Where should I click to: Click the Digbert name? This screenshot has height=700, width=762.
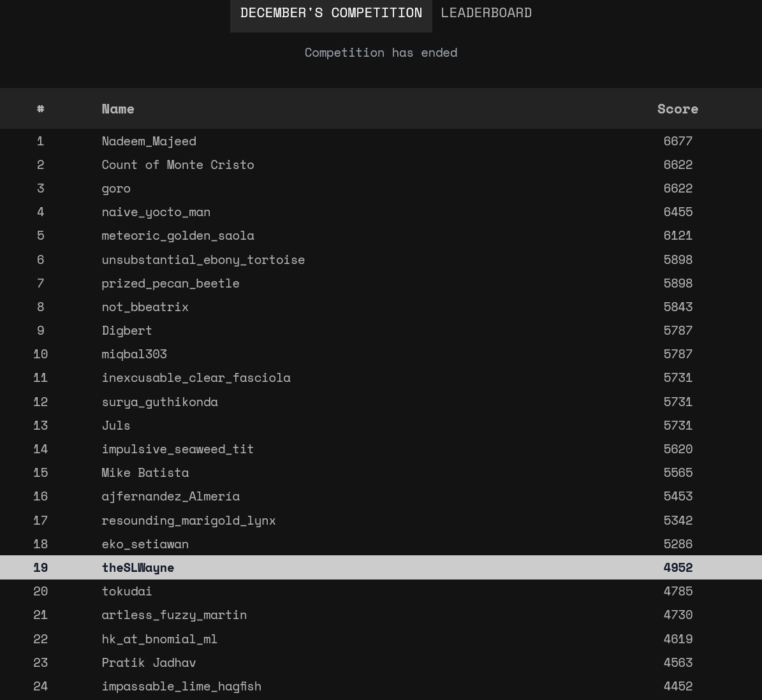pyautogui.click(x=127, y=331)
